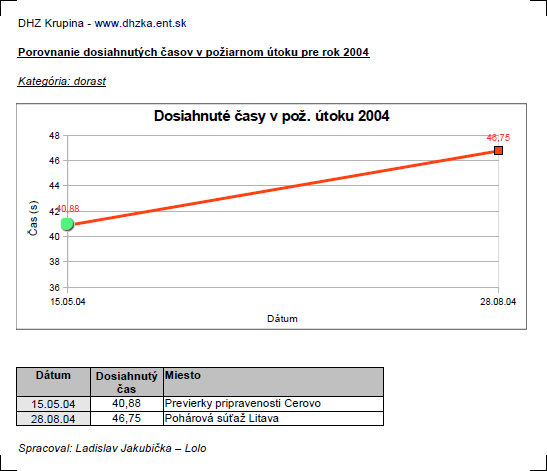The image size is (547, 471).
Task: Click the orange square data point marker
Action: (x=499, y=150)
